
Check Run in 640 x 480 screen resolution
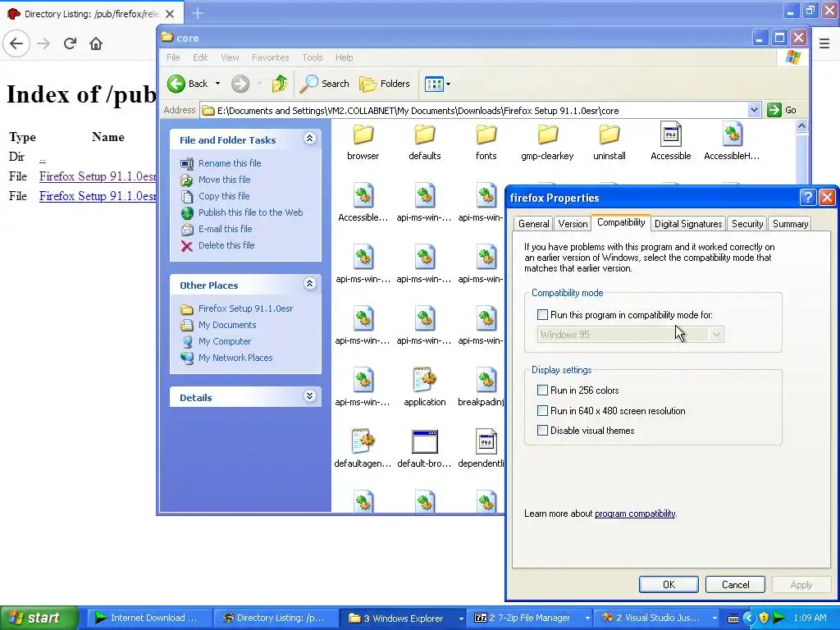(x=543, y=411)
